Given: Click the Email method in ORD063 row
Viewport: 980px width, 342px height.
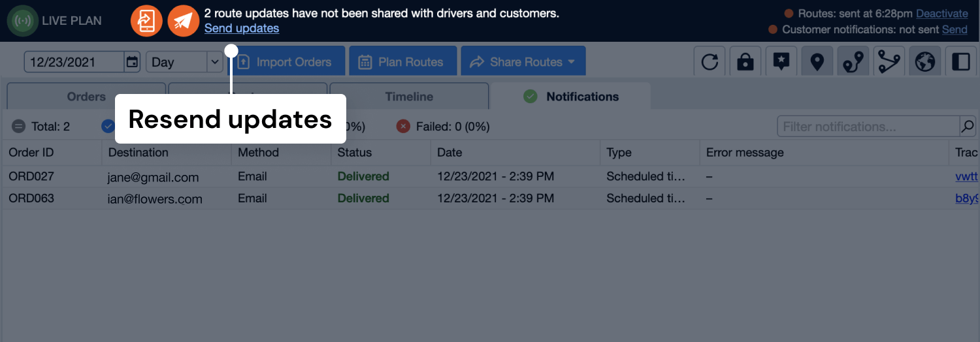Looking at the screenshot, I should [x=252, y=198].
